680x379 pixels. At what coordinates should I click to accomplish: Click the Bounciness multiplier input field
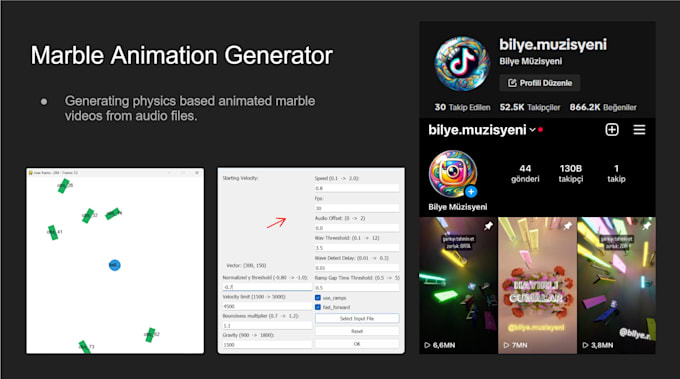[x=267, y=325]
